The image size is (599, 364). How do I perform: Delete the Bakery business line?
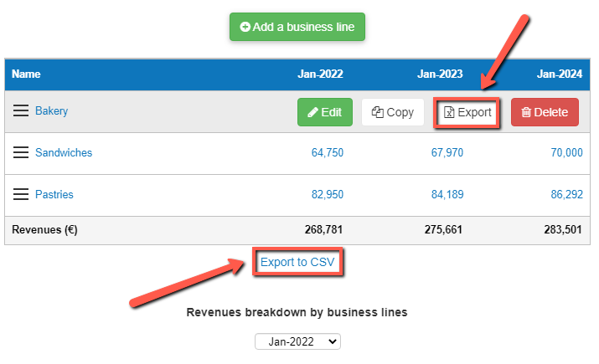[545, 112]
